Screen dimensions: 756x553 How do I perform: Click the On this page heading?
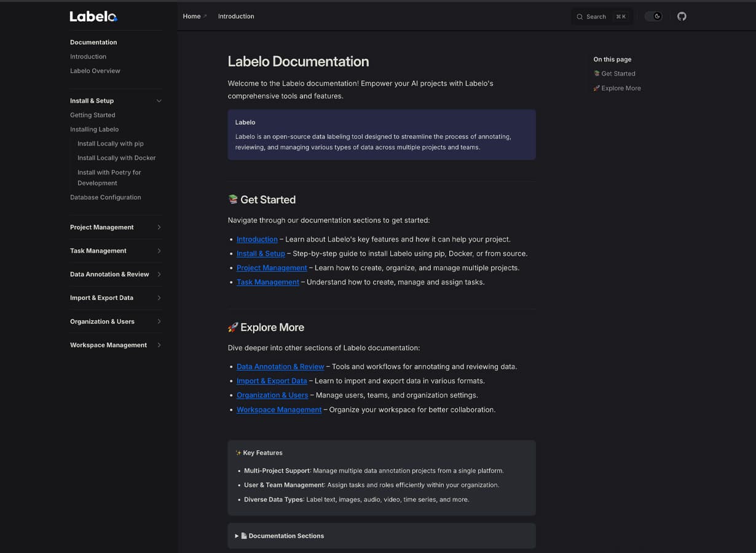(x=612, y=60)
